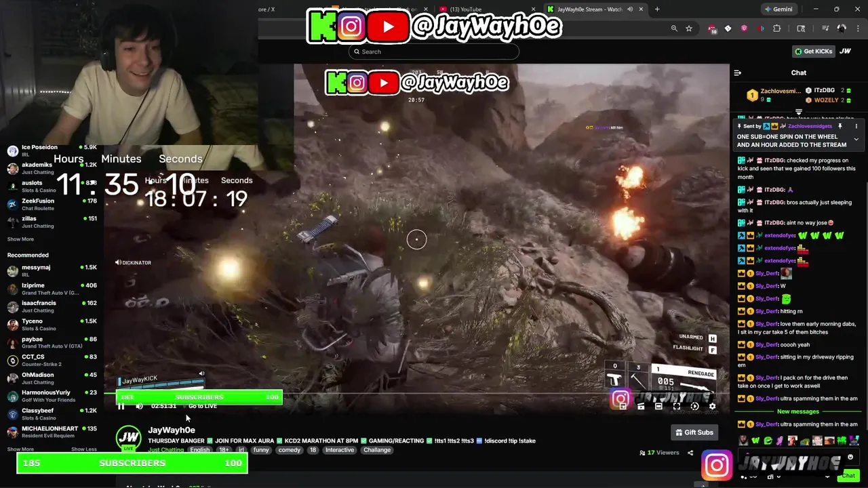Viewport: 868px width, 488px height.
Task: Open isaacfrancis recommended channel
Action: tap(52, 306)
